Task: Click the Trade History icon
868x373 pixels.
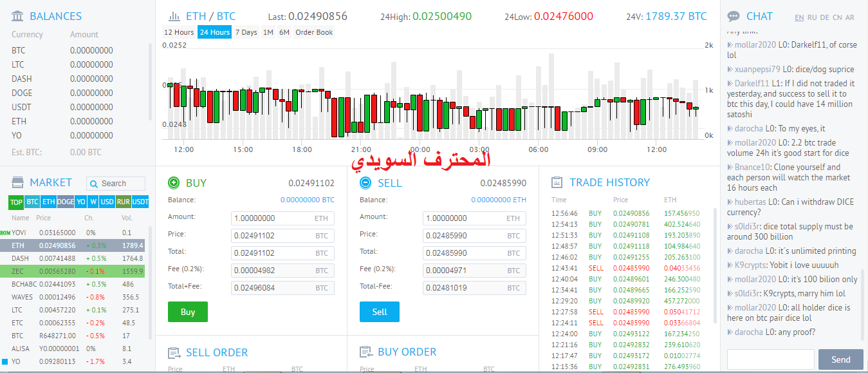Action: coord(557,182)
